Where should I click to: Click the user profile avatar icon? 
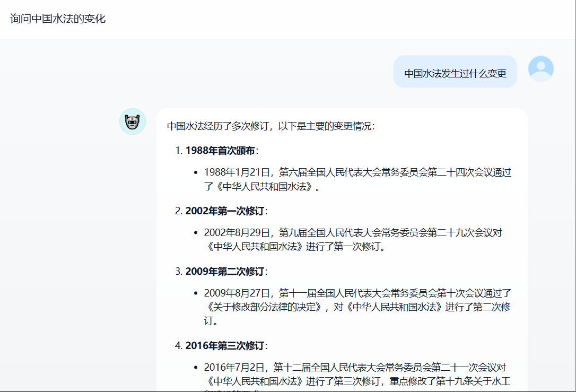click(x=540, y=69)
